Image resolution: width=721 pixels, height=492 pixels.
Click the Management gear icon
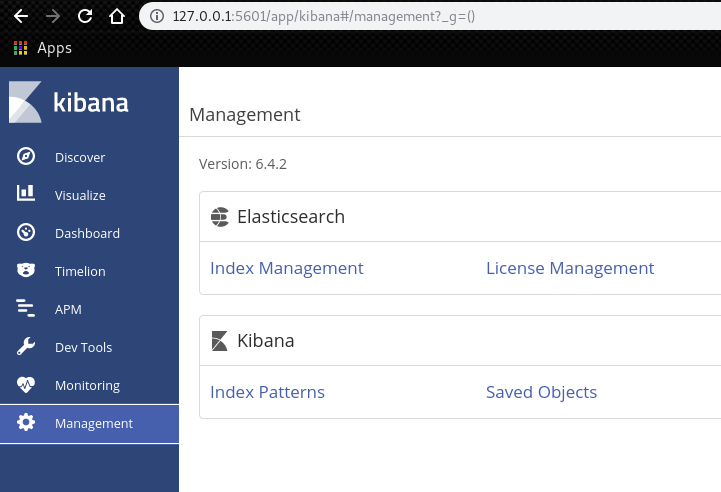[x=26, y=423]
